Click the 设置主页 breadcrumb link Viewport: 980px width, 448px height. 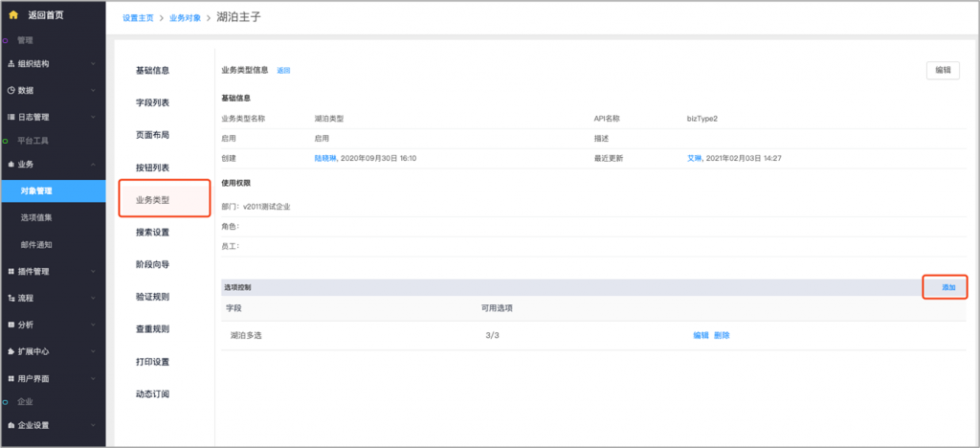point(138,18)
